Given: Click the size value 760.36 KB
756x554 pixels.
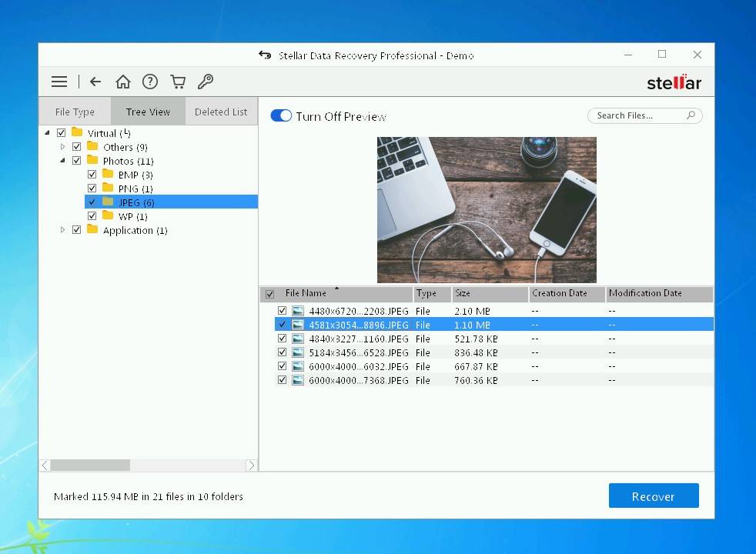Looking at the screenshot, I should tap(476, 381).
